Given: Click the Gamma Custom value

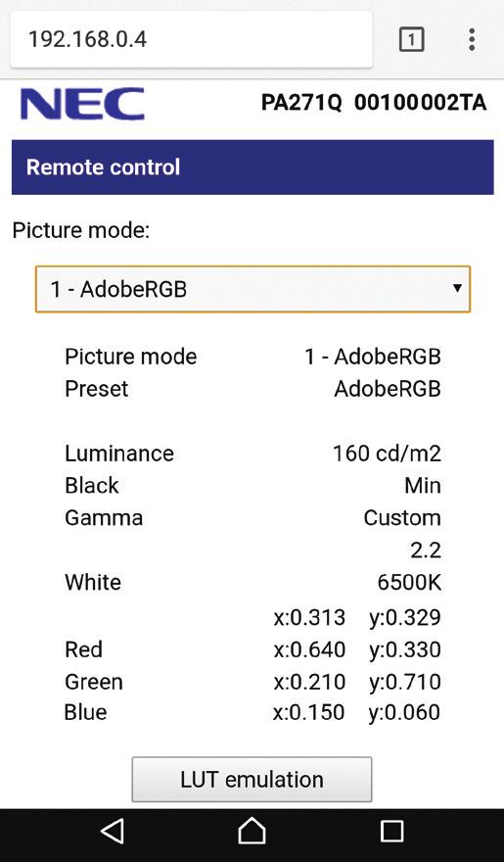Looking at the screenshot, I should (402, 518).
